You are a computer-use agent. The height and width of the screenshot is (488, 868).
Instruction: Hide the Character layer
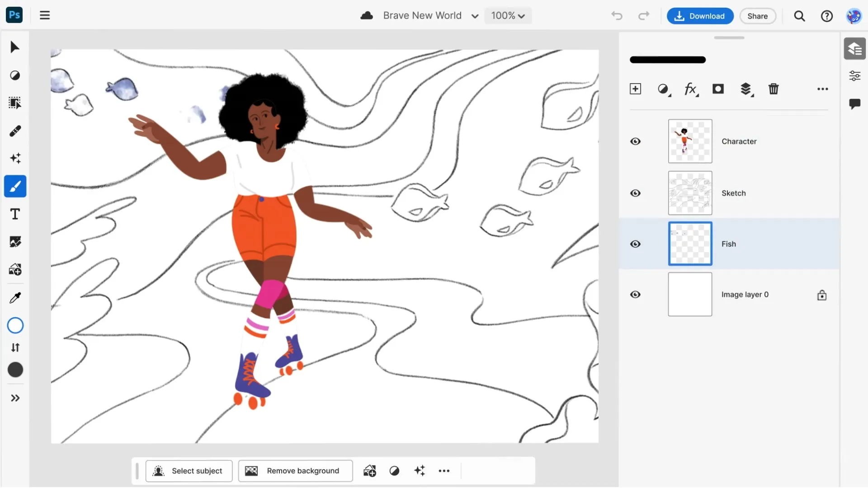635,141
